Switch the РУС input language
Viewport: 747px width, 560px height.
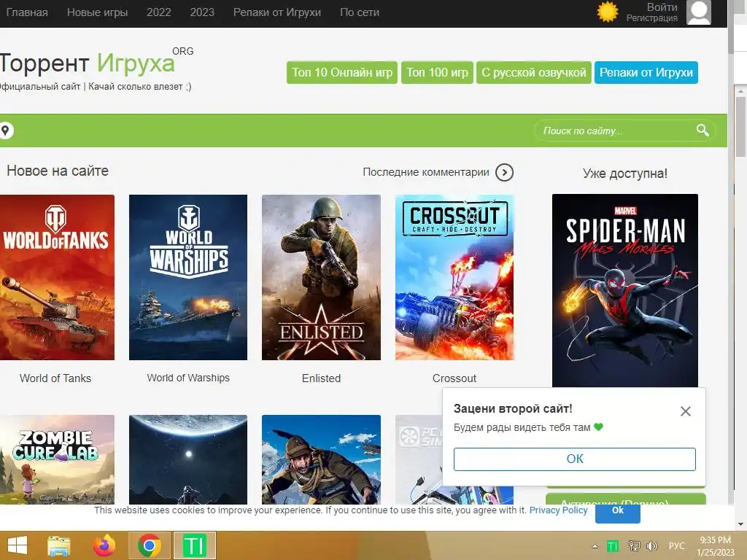676,545
